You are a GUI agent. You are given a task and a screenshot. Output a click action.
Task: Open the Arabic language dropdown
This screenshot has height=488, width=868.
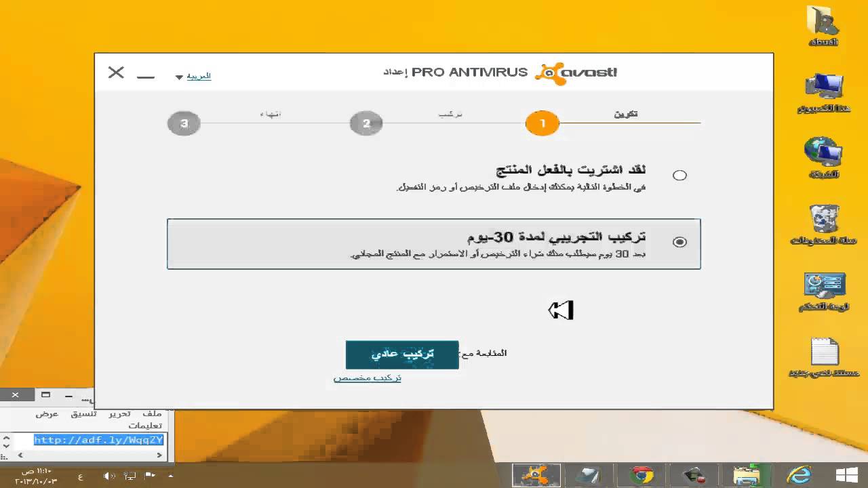tap(193, 76)
